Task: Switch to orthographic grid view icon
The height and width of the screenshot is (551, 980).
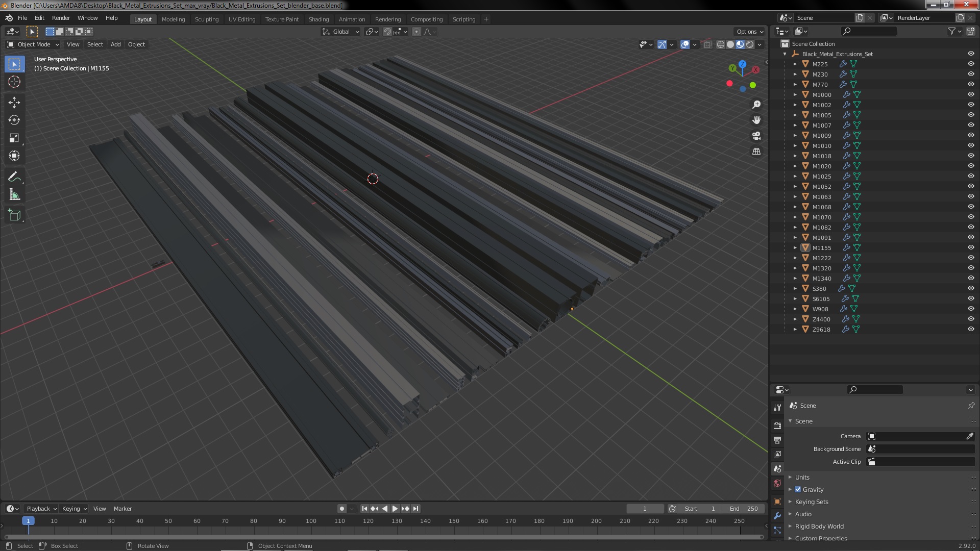Action: pos(756,152)
